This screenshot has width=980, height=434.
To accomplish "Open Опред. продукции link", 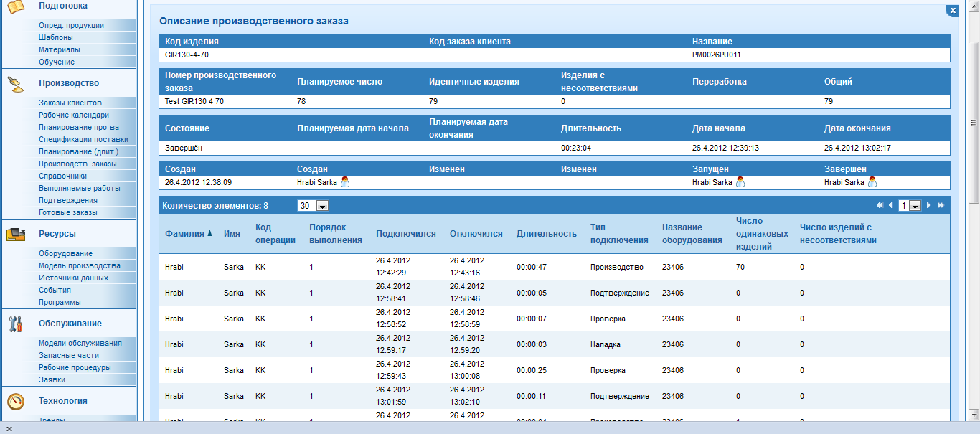I will click(71, 25).
